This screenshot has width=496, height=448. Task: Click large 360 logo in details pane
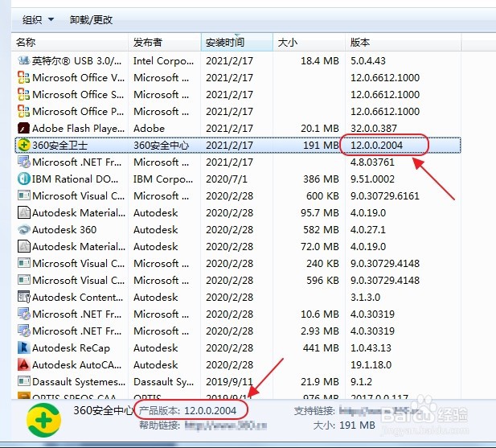[43, 421]
